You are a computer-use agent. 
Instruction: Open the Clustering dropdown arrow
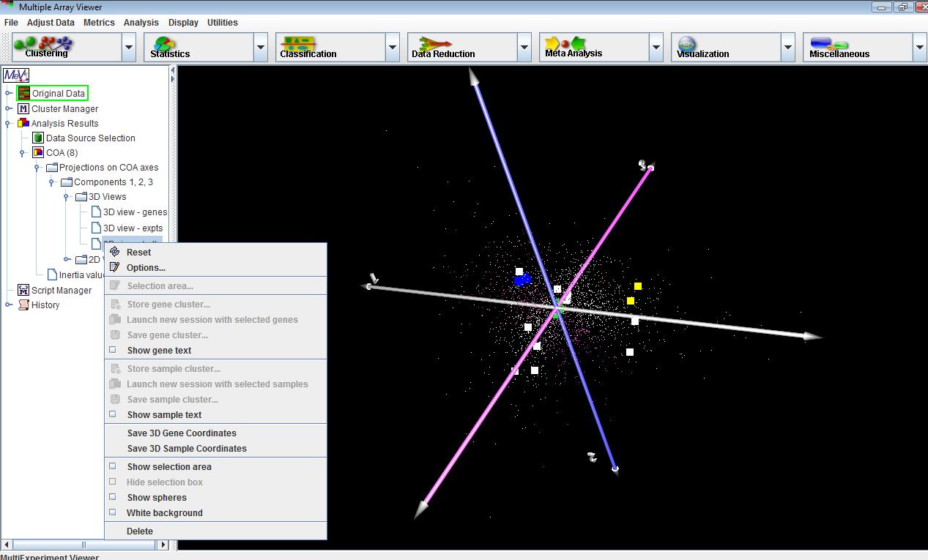click(x=129, y=48)
